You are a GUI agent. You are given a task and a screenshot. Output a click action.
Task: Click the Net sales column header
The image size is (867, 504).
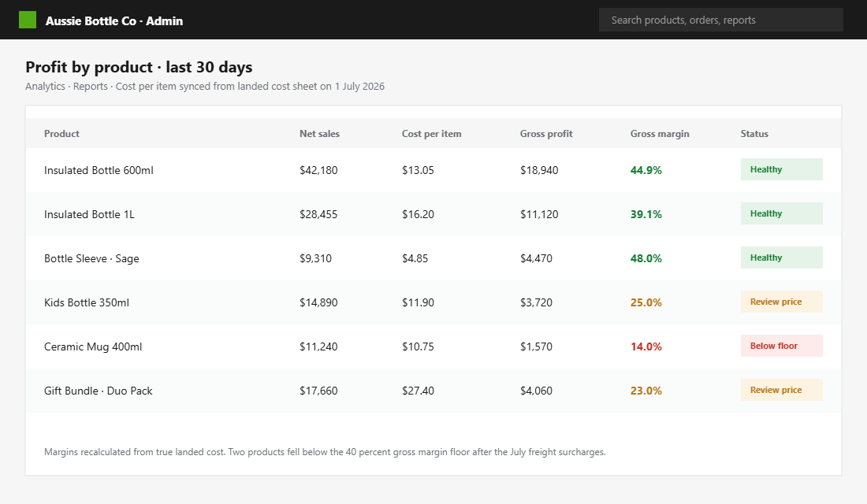(319, 134)
